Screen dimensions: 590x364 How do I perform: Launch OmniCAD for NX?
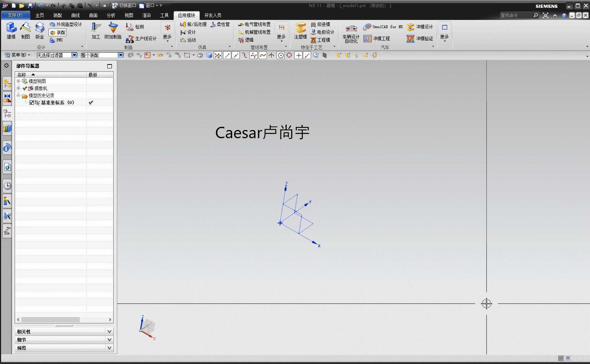point(383,27)
